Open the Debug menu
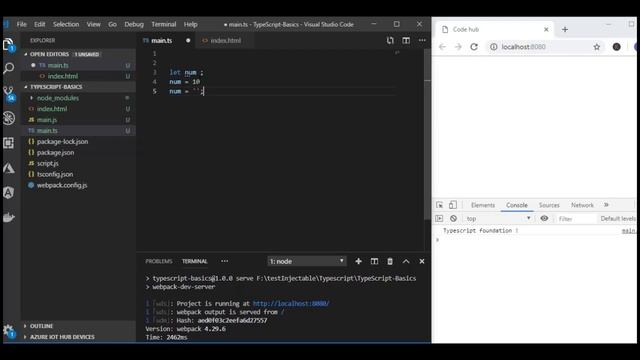The width and height of the screenshot is (640, 360). pyautogui.click(x=134, y=24)
